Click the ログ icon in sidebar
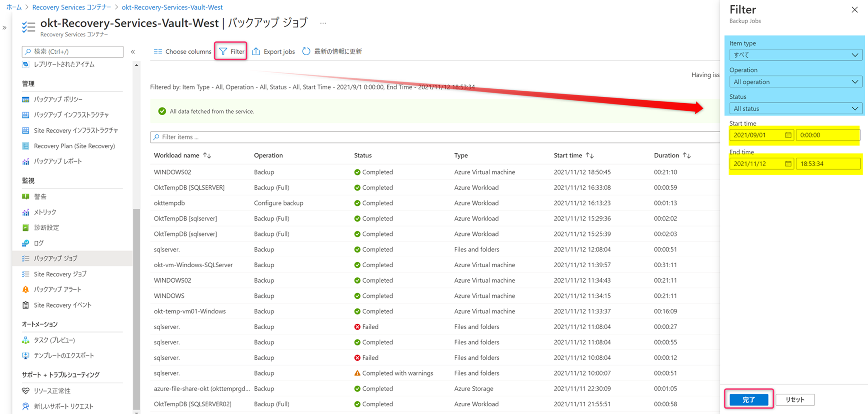868x414 pixels. (x=26, y=243)
